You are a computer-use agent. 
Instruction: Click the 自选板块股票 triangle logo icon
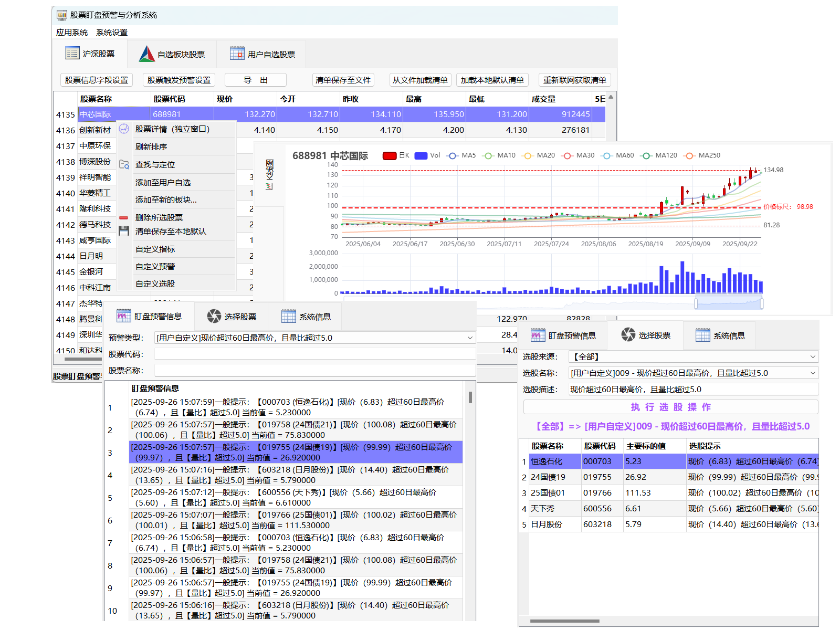coord(146,54)
